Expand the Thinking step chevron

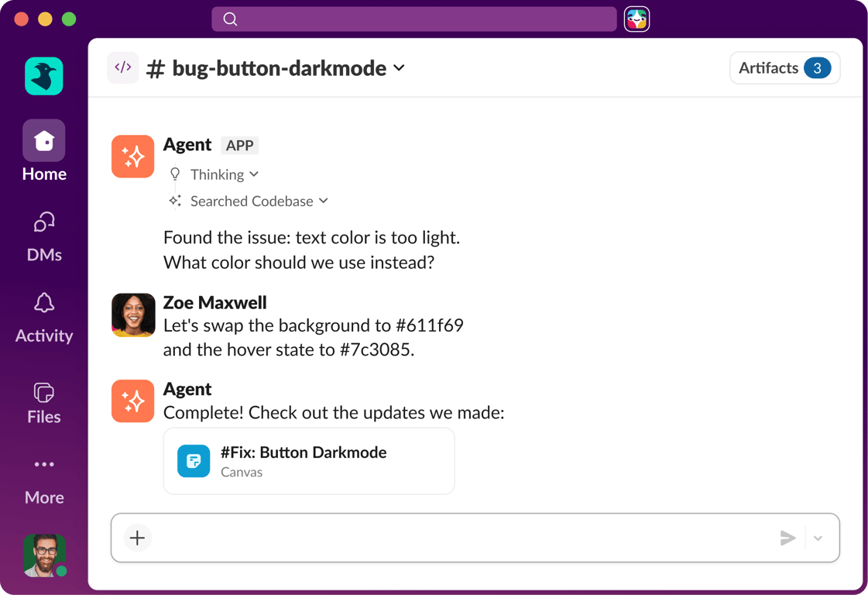click(254, 174)
